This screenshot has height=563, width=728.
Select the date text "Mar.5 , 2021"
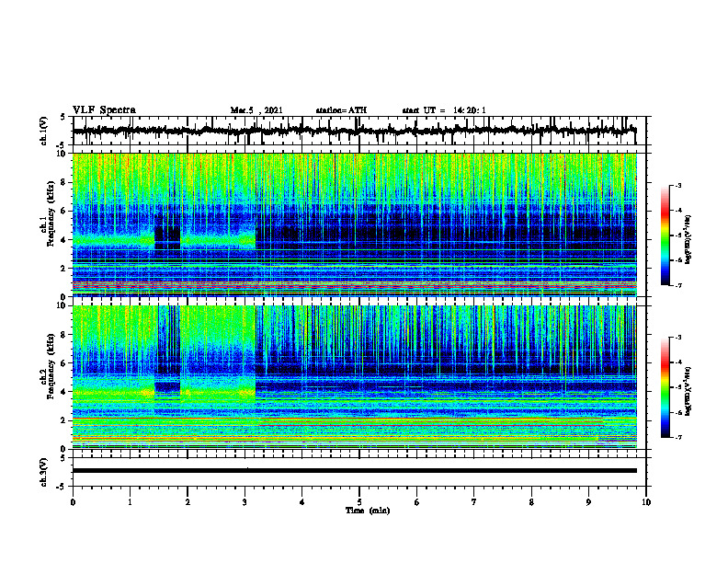pos(256,110)
